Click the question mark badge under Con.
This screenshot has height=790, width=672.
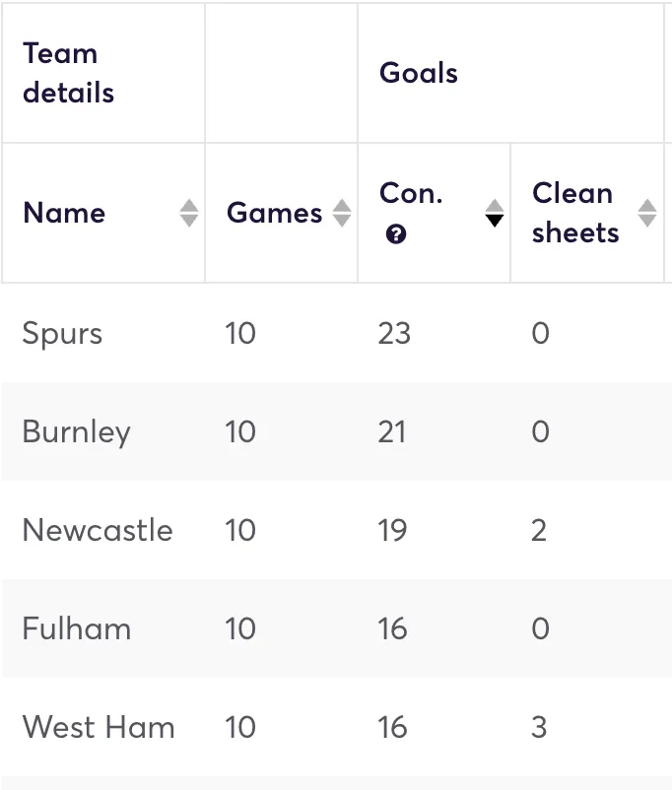395,235
